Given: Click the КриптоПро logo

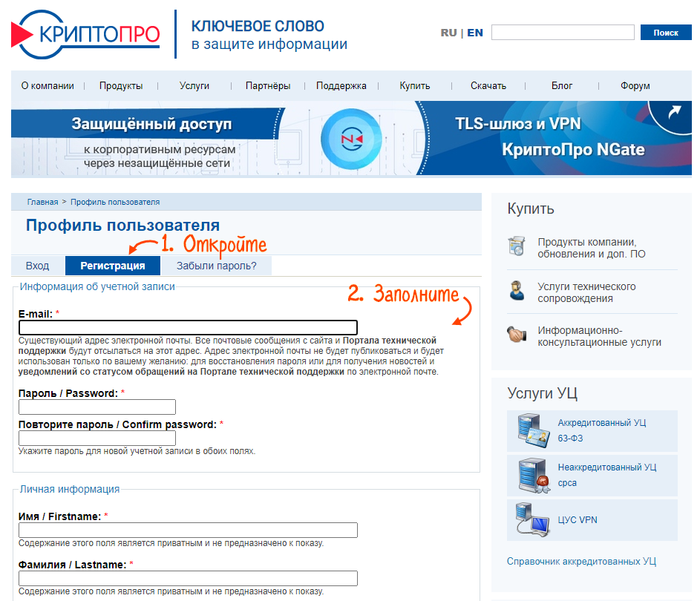Looking at the screenshot, I should point(85,34).
